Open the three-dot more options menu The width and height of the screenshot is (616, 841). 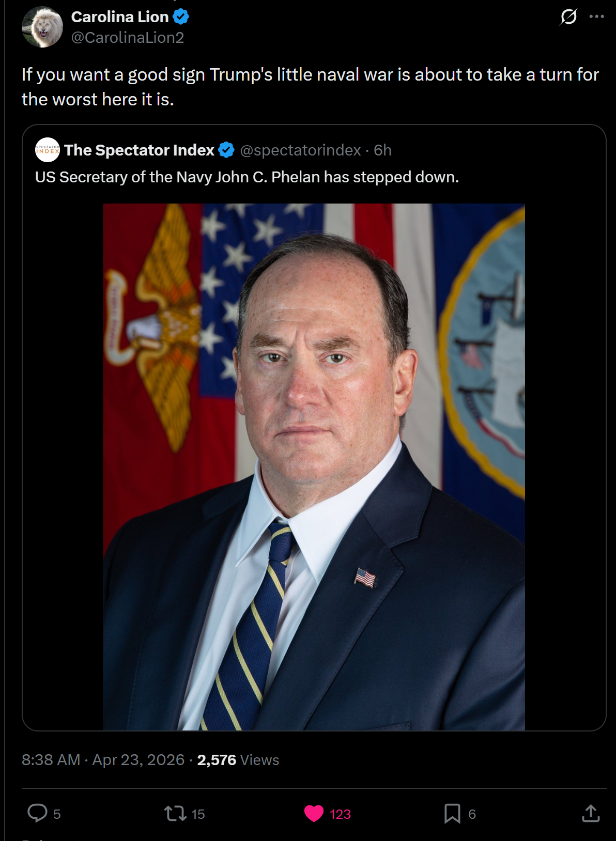click(x=596, y=17)
